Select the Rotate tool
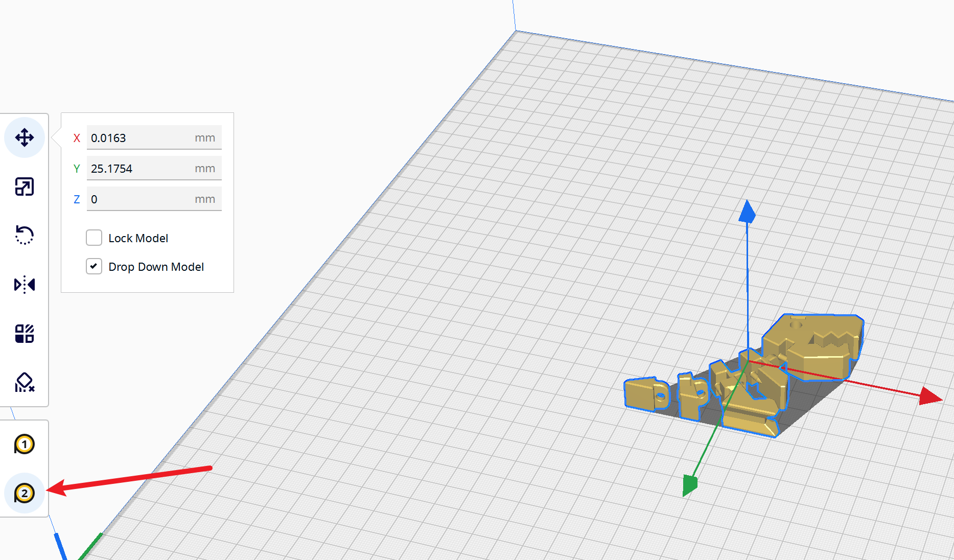 [24, 236]
